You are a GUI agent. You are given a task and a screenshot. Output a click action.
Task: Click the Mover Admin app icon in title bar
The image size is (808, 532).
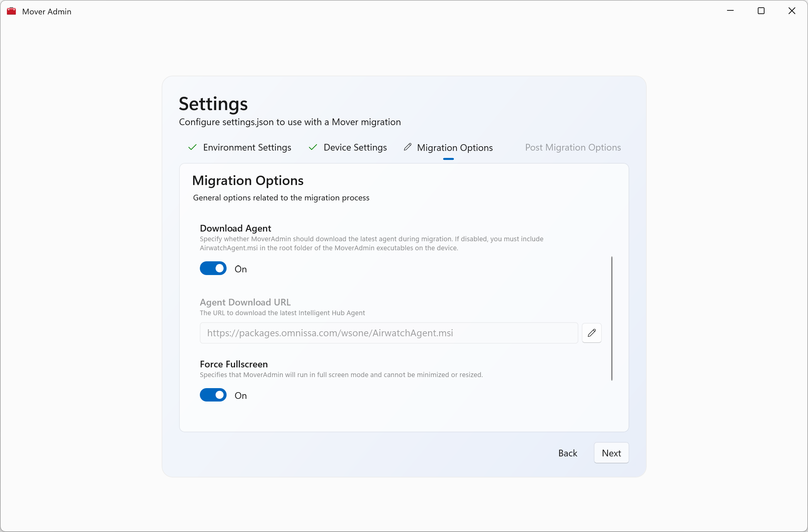11,11
